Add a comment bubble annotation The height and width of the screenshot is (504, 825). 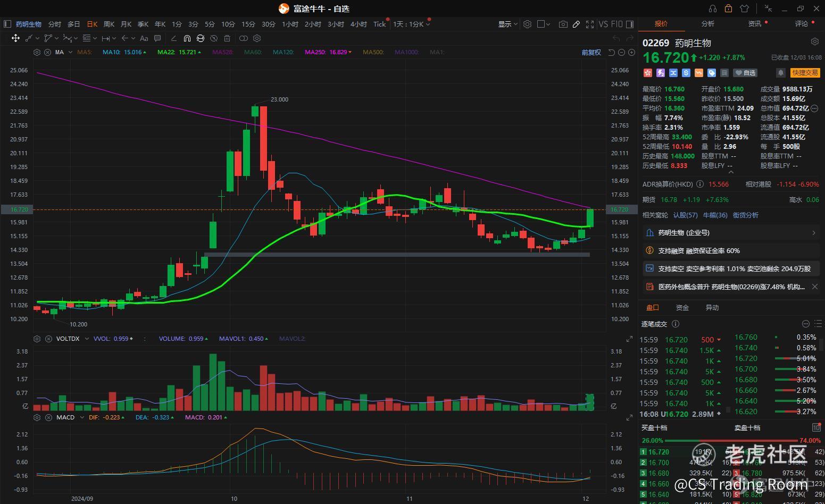click(x=157, y=38)
